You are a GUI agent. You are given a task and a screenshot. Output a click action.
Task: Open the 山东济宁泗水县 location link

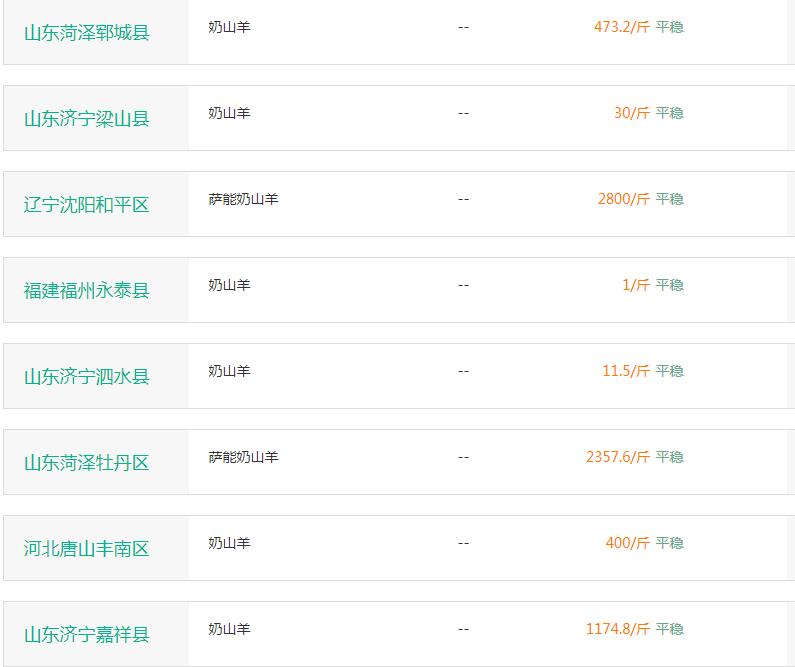coord(87,377)
